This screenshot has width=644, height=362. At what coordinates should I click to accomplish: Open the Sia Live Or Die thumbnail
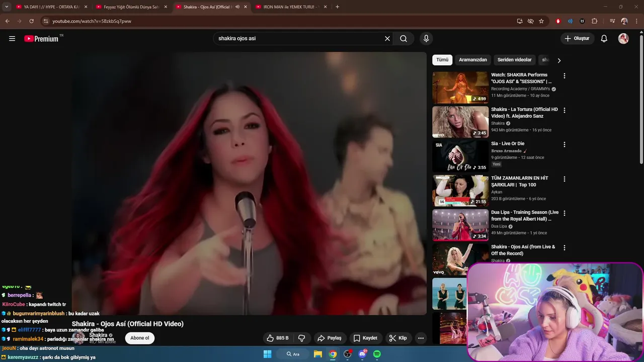click(460, 156)
